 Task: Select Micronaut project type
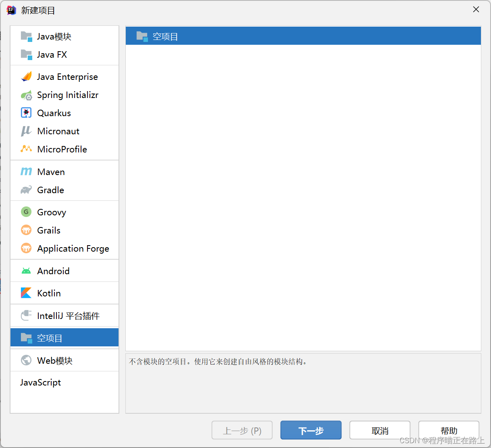coord(64,131)
